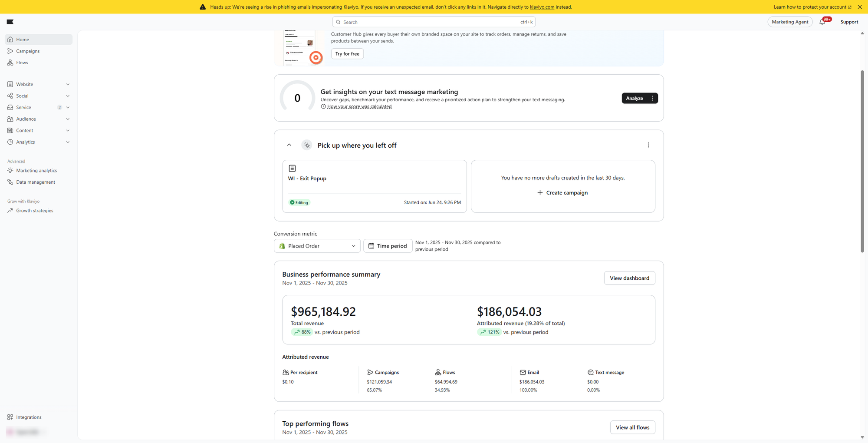Open the Time period picker

point(388,246)
